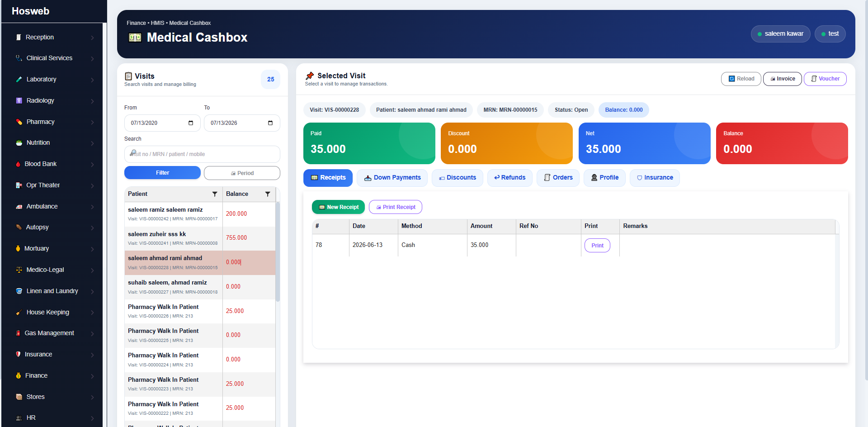This screenshot has width=868, height=427.
Task: Click the Nutrition sidebar icon
Action: 19,142
